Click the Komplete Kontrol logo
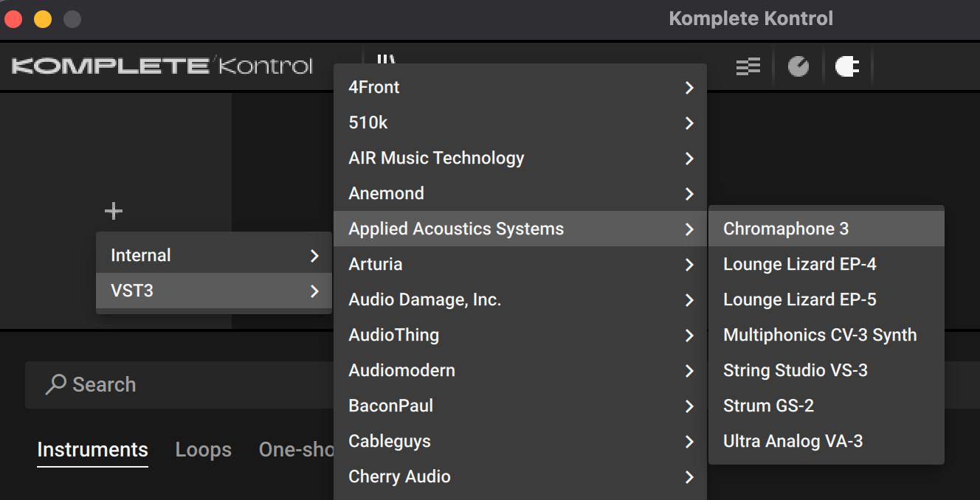 tap(162, 66)
